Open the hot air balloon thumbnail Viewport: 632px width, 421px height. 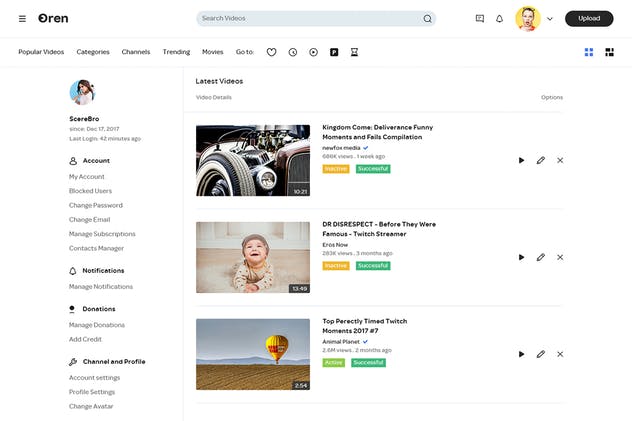[253, 355]
